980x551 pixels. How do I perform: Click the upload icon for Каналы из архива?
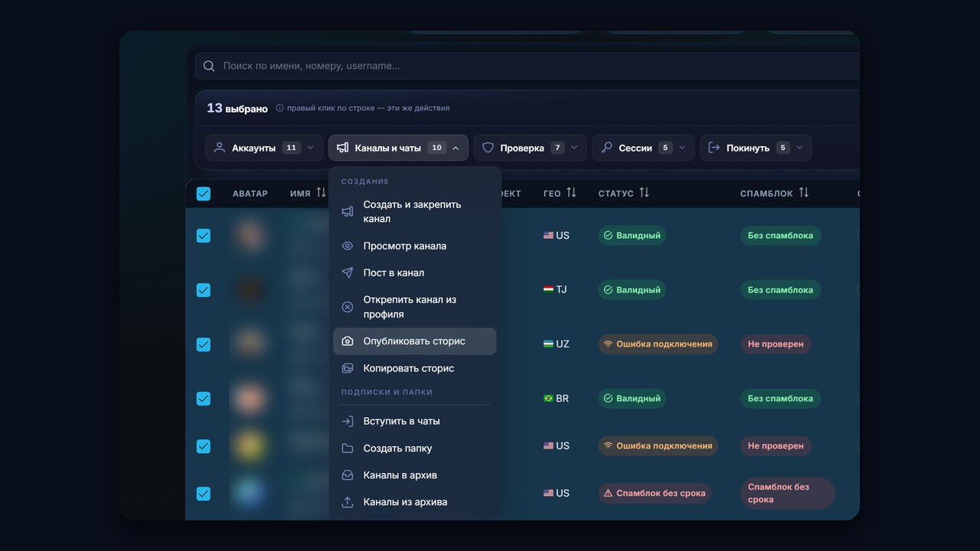point(348,502)
